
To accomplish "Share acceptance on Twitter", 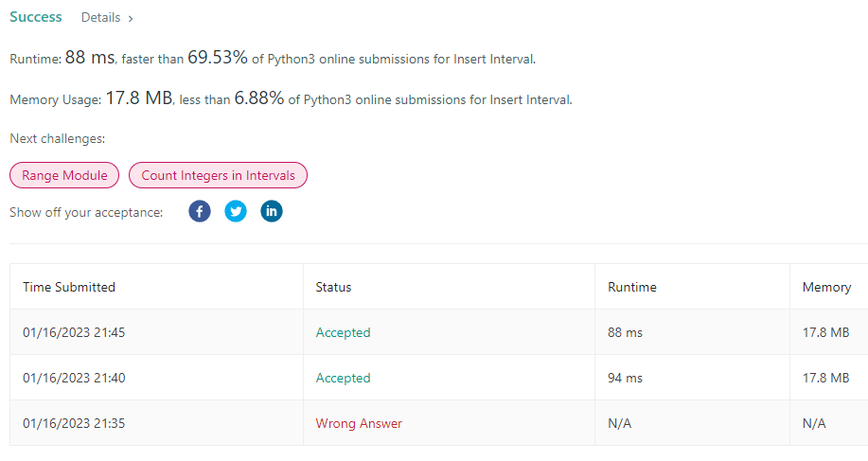I will [236, 211].
